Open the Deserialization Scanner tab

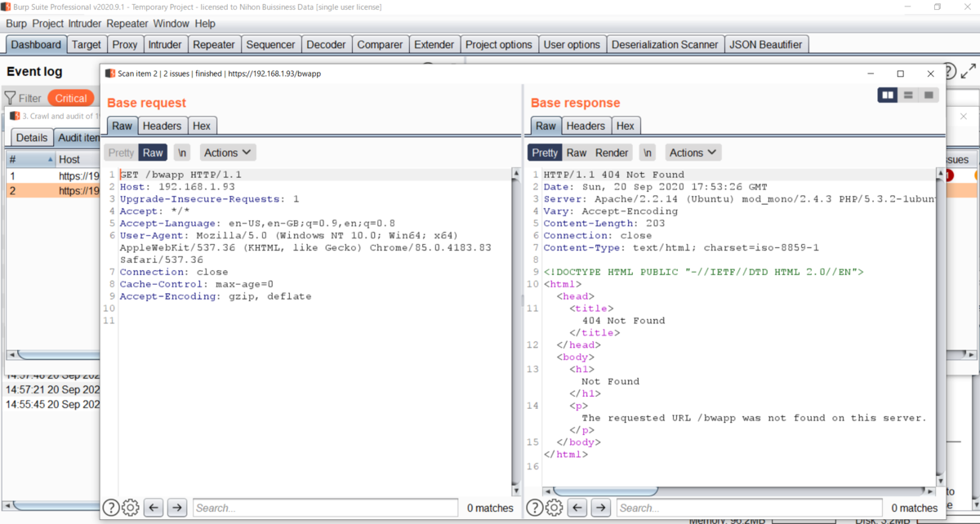point(665,45)
